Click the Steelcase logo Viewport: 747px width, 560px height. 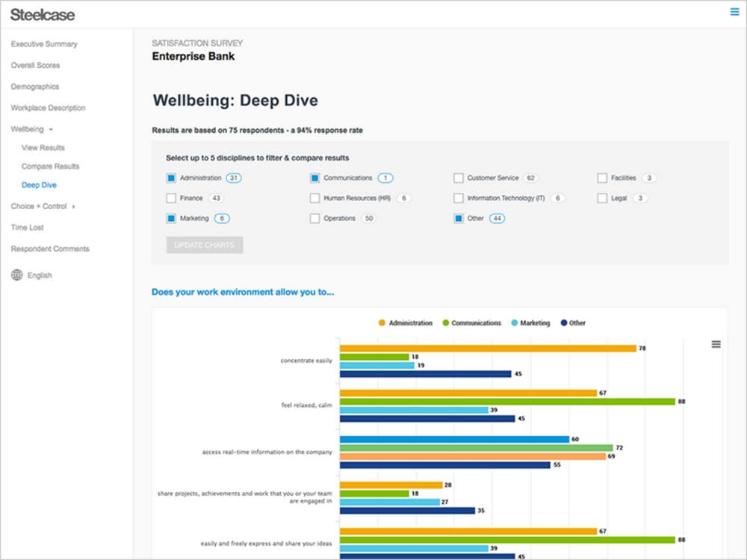pyautogui.click(x=41, y=14)
